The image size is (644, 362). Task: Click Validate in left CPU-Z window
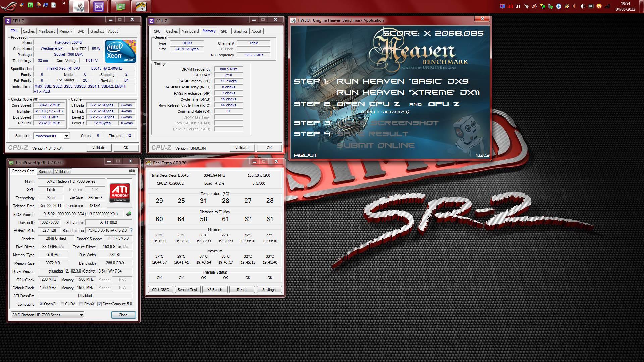(99, 148)
